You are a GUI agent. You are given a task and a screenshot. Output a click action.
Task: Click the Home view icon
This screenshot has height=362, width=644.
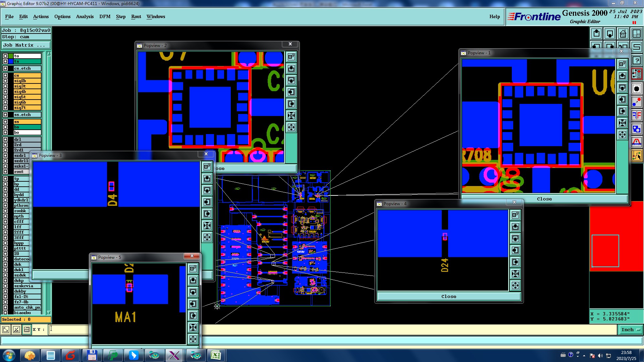tap(623, 34)
